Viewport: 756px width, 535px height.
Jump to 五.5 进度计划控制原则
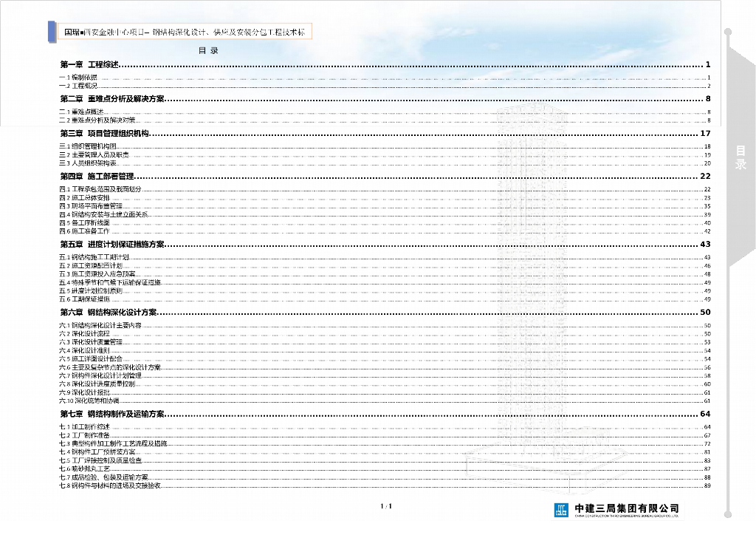[385, 291]
